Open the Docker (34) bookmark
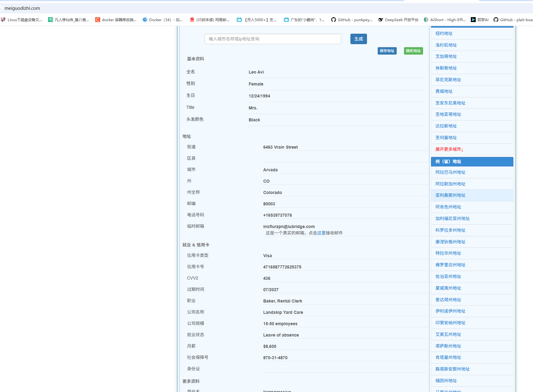The width and height of the screenshot is (533, 392). (163, 20)
